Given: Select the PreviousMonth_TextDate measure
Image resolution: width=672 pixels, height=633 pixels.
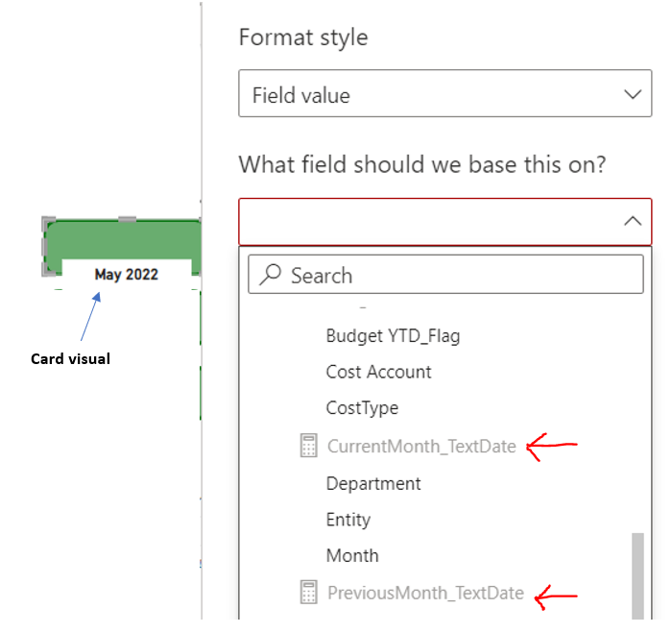Looking at the screenshot, I should click(x=425, y=593).
